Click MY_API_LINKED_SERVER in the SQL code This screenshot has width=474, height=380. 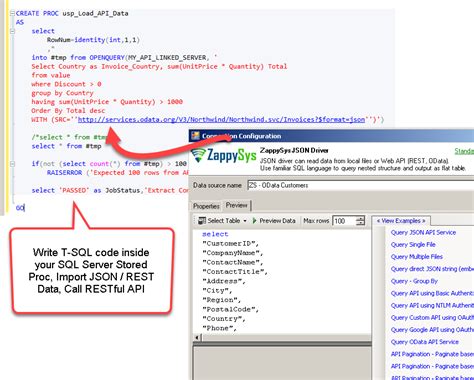pyautogui.click(x=167, y=57)
